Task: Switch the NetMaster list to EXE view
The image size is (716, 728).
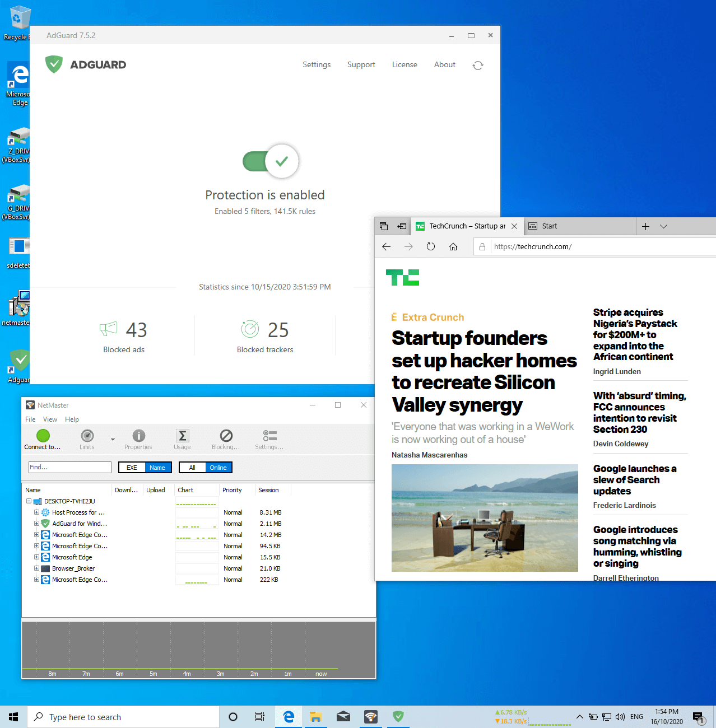Action: 132,468
